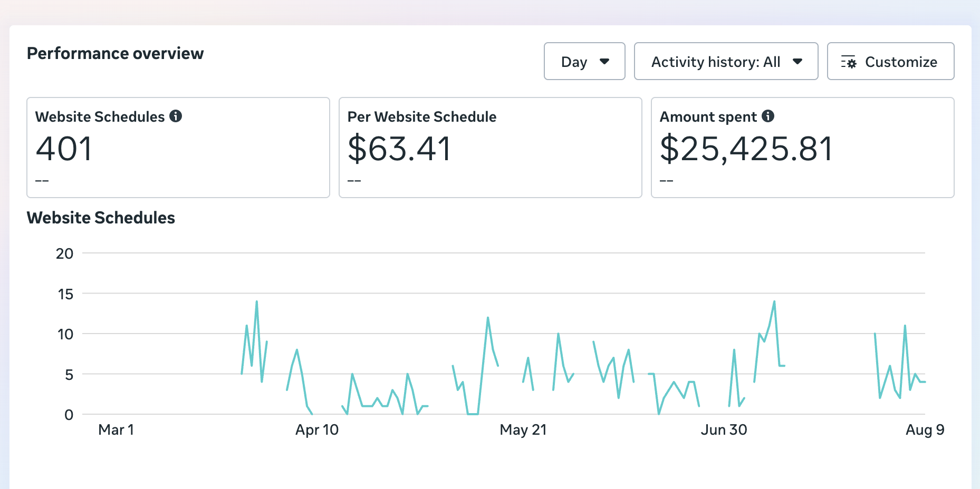Click the Customize button

[890, 62]
